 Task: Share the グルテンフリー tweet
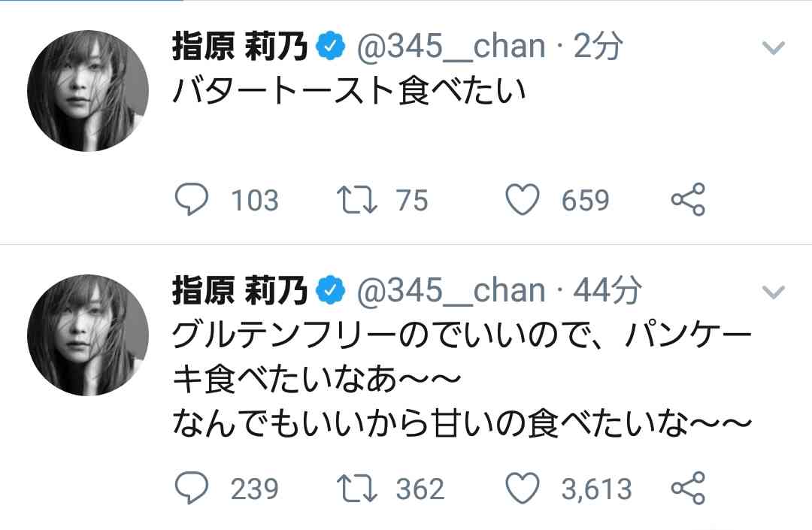coord(688,488)
